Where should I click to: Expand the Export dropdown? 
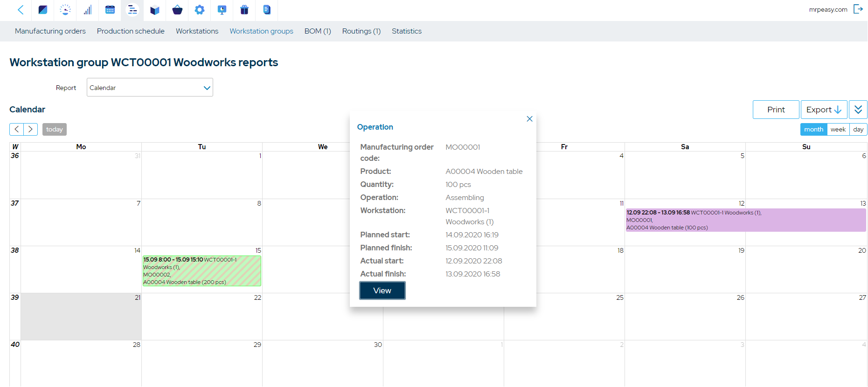824,110
